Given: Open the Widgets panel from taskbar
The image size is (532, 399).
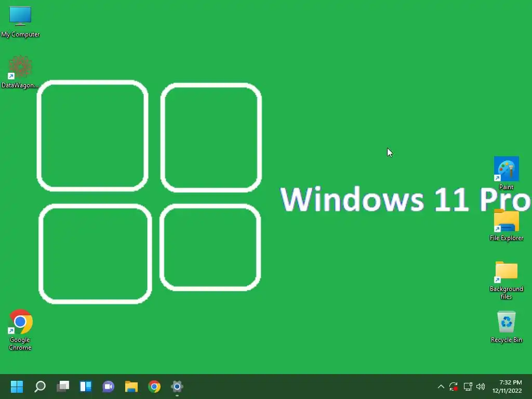Looking at the screenshot, I should click(x=86, y=387).
